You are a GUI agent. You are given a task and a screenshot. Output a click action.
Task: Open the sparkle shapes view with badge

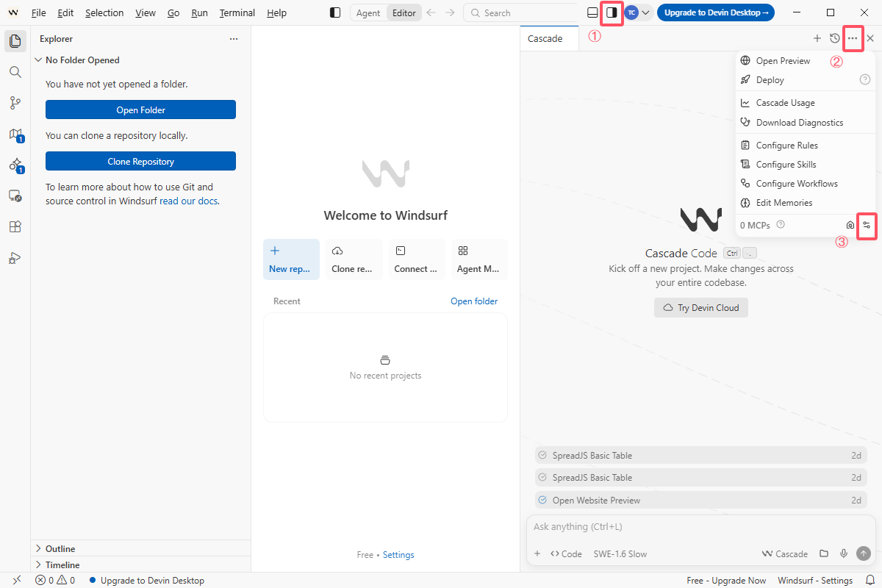15,165
